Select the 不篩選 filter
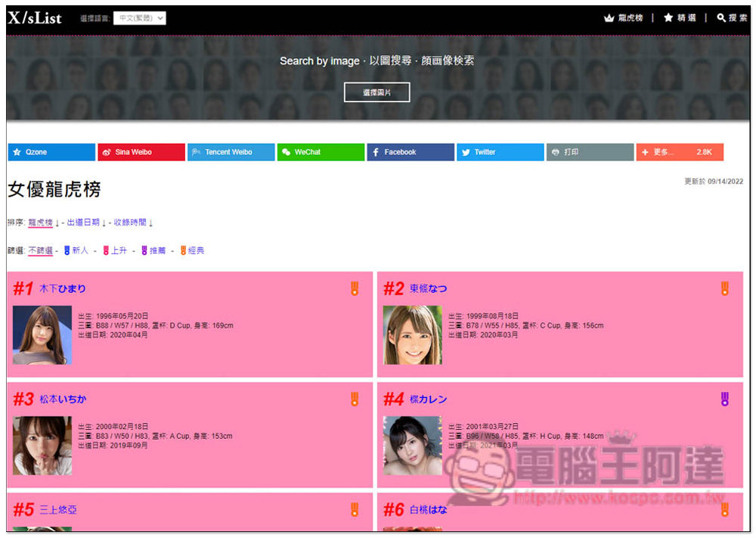 [x=41, y=250]
